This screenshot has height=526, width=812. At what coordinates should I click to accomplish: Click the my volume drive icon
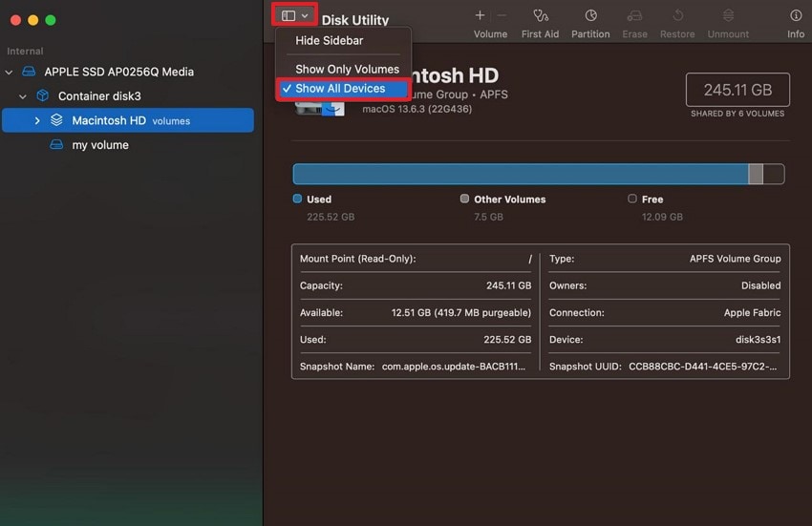[x=56, y=144]
